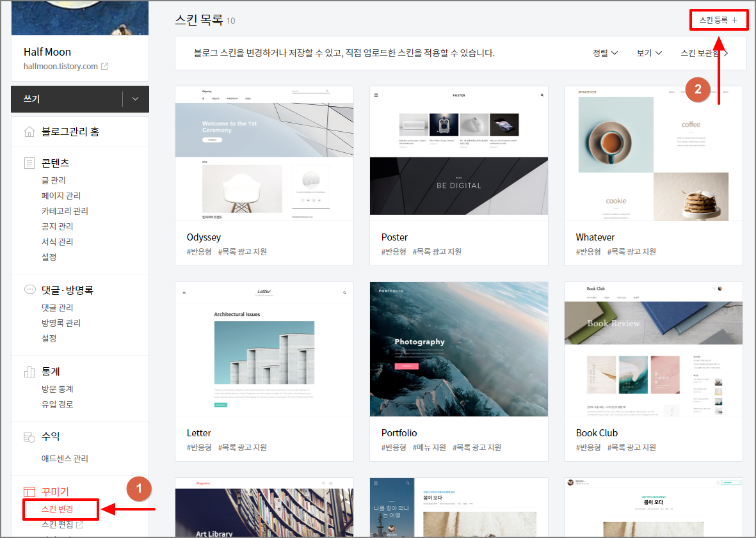Open 방명록 관리 menu item
The image size is (756, 538).
pyautogui.click(x=61, y=322)
